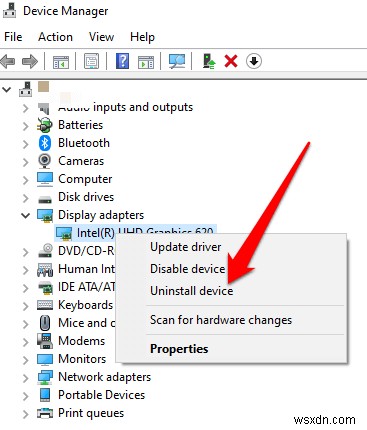Select the Batteries tree label
367x430 pixels.
pyautogui.click(x=80, y=125)
